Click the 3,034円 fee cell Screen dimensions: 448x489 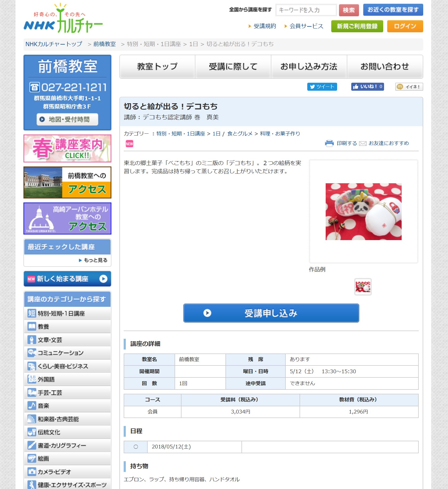[240, 412]
